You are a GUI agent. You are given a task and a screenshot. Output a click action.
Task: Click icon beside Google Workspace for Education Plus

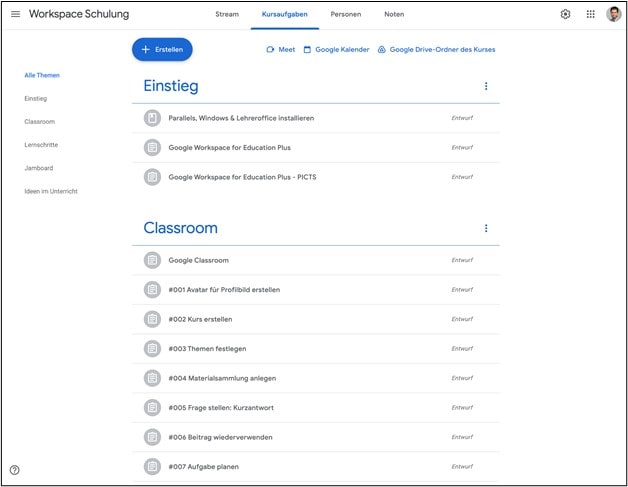click(152, 147)
